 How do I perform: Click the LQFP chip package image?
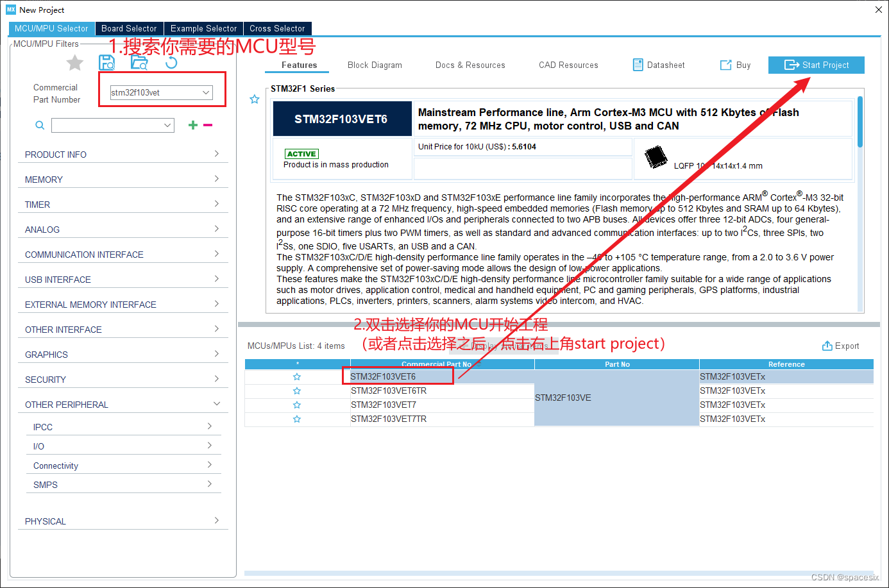click(x=656, y=156)
